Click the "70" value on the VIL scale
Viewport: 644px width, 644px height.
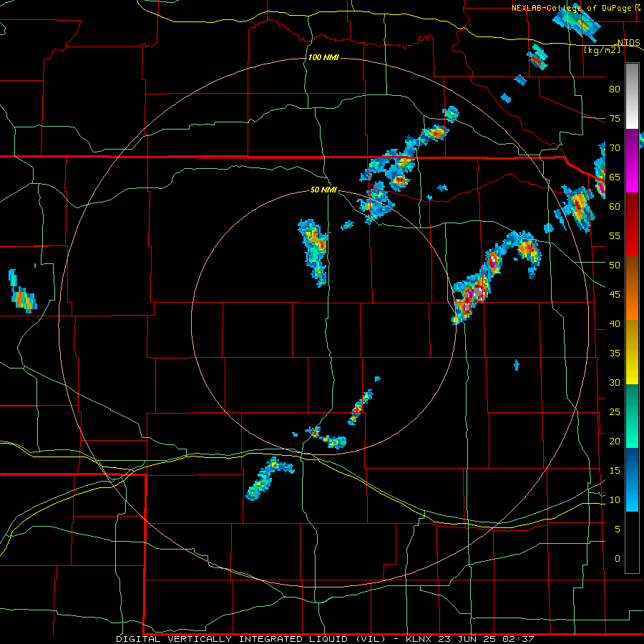[x=615, y=148]
